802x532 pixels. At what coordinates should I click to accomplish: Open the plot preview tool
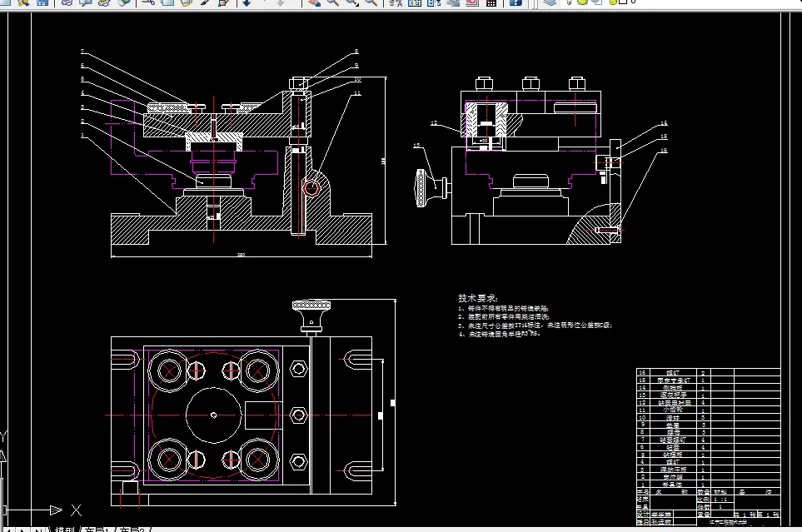point(86,2)
